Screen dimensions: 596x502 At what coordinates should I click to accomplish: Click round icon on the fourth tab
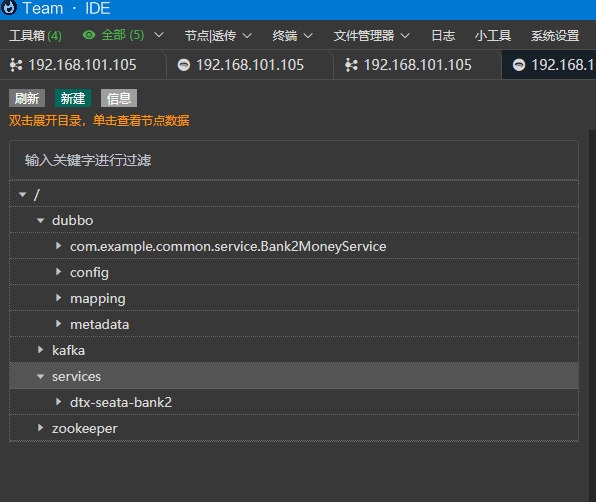519,65
